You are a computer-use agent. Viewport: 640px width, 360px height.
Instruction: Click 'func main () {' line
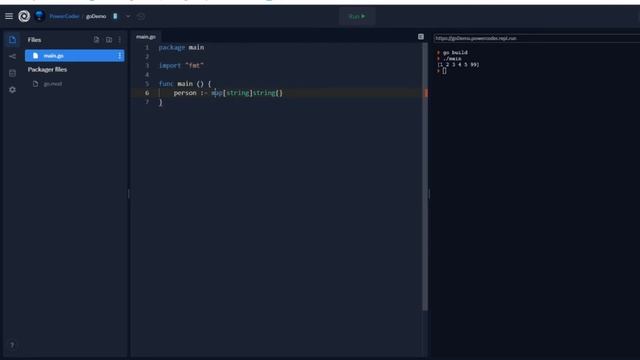pyautogui.click(x=185, y=84)
